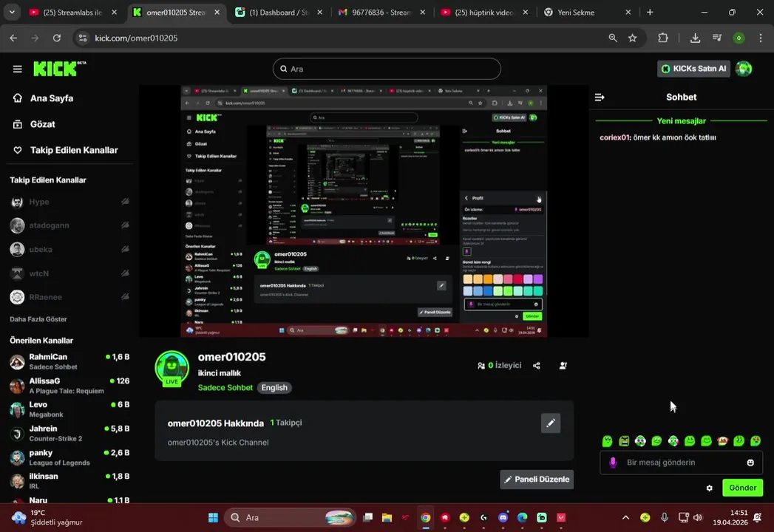Open chat settings gear icon

click(x=710, y=488)
